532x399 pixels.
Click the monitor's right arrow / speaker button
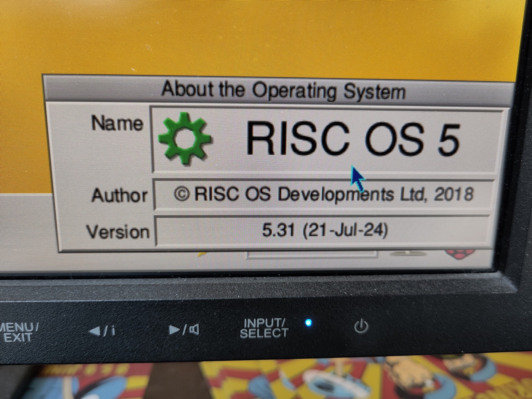pos(184,330)
